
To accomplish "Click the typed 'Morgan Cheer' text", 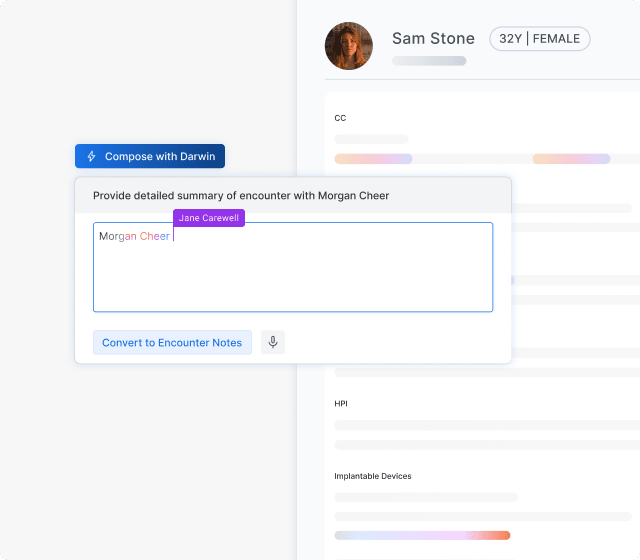I will [x=134, y=237].
